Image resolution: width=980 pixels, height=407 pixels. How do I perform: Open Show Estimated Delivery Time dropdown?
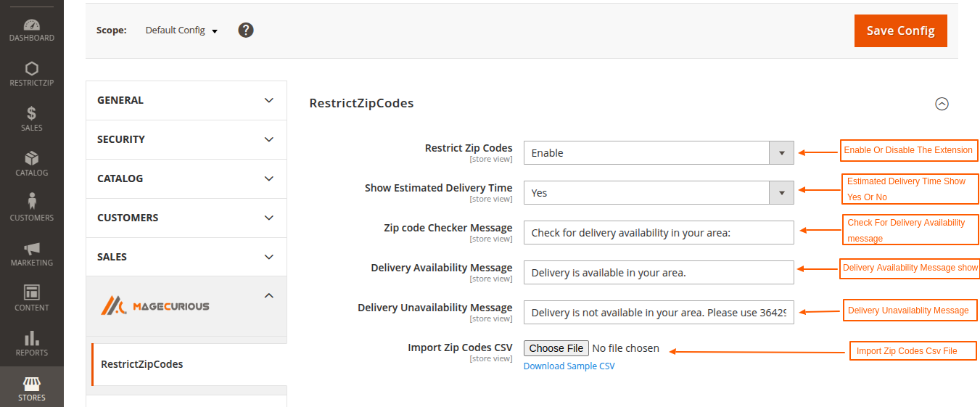point(659,193)
